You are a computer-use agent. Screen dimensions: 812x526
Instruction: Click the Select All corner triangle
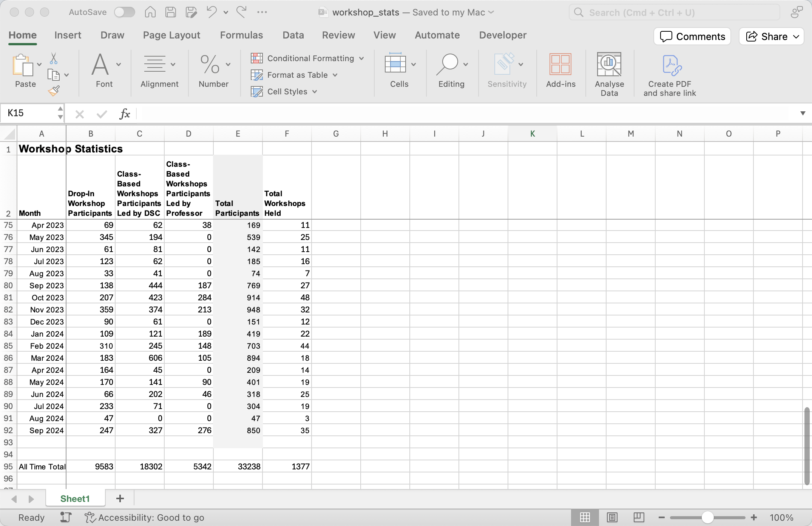[9, 134]
